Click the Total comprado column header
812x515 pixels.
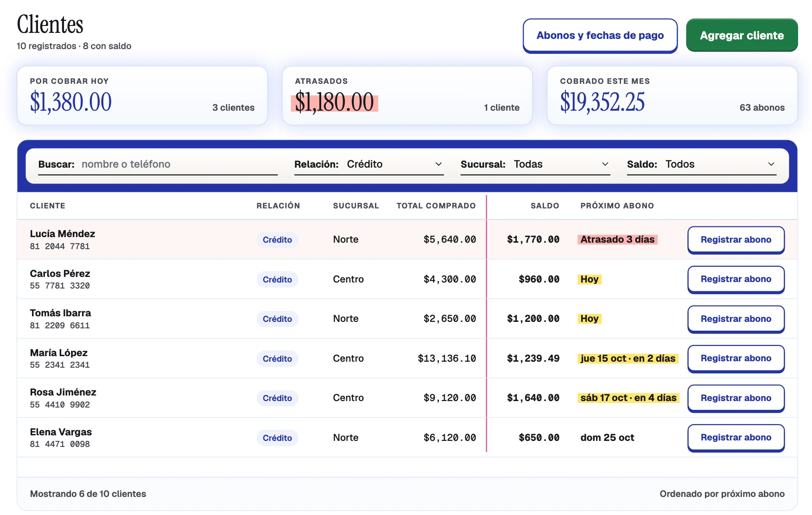436,206
